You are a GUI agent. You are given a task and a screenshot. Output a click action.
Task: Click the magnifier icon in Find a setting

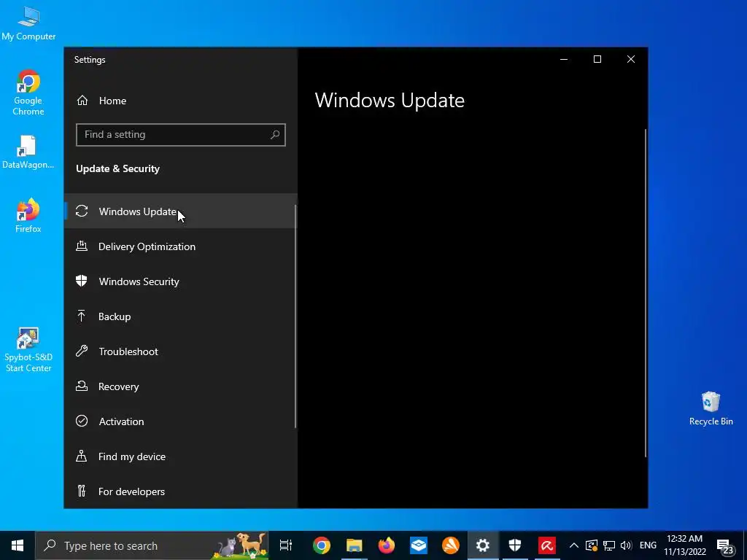click(275, 135)
